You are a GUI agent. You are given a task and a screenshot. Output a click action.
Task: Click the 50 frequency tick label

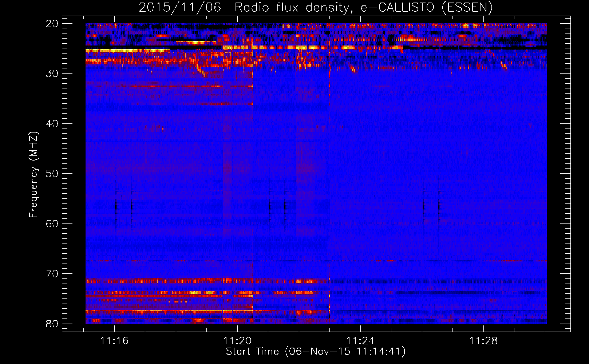pyautogui.click(x=52, y=174)
